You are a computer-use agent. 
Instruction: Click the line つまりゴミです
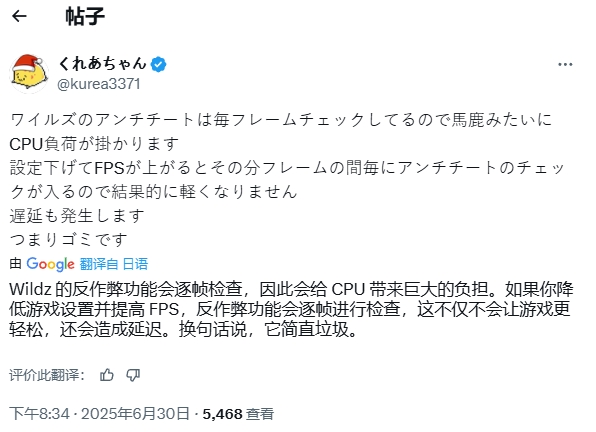(68, 240)
